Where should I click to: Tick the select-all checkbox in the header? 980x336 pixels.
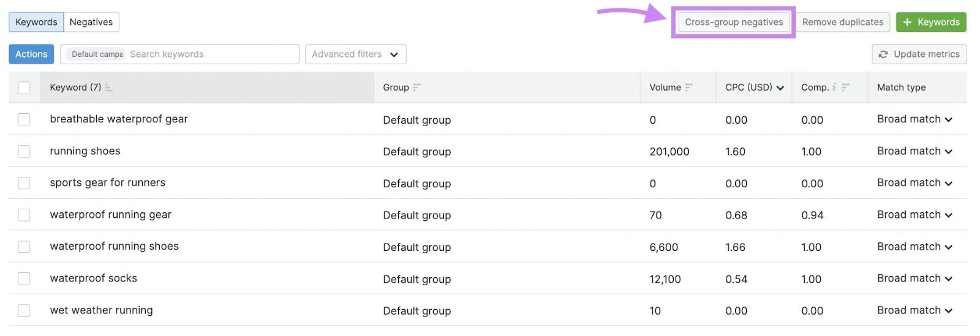point(24,88)
